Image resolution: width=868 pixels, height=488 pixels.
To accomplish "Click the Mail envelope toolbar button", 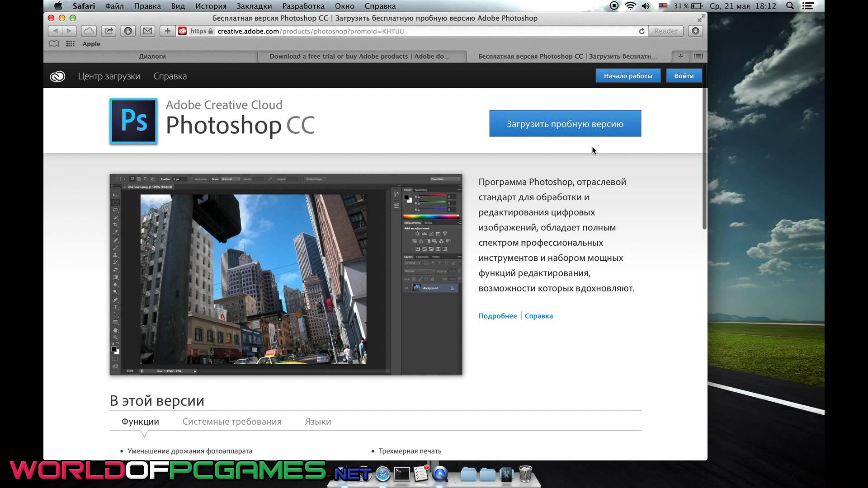I will (x=147, y=31).
